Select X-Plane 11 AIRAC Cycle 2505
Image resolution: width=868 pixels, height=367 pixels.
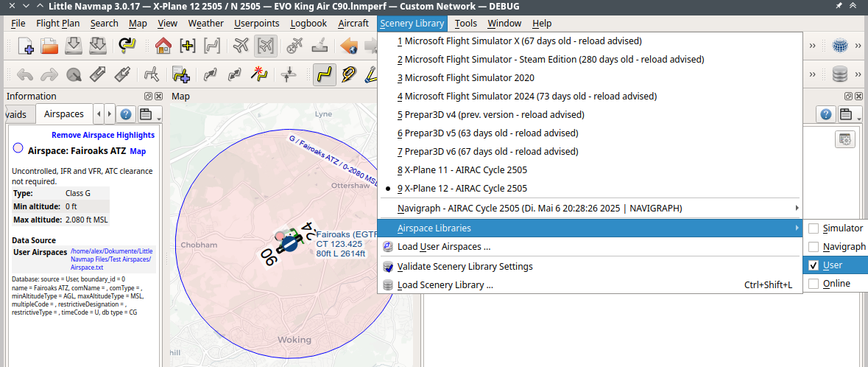pyautogui.click(x=589, y=169)
